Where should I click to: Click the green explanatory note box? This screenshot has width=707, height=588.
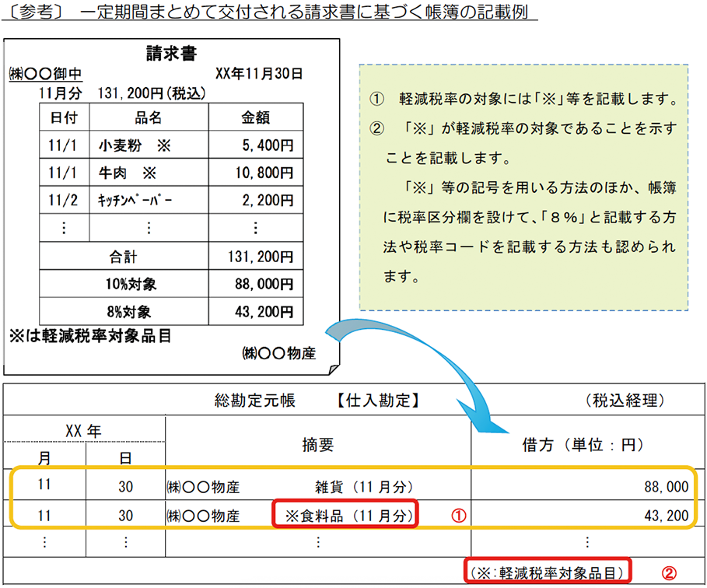tap(523, 187)
